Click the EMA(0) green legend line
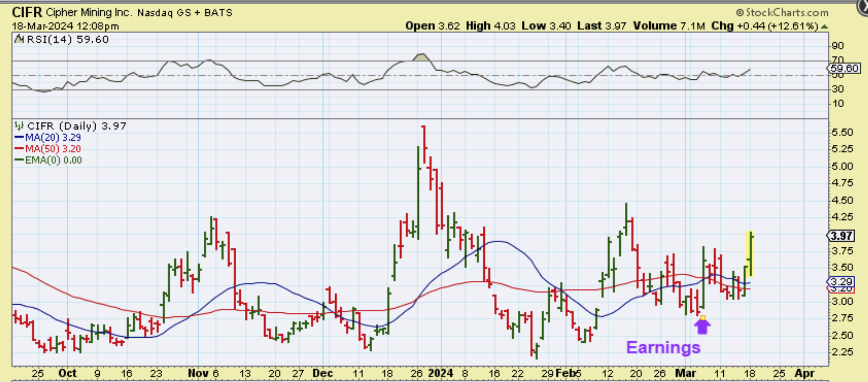This screenshot has width=868, height=382. (x=19, y=160)
